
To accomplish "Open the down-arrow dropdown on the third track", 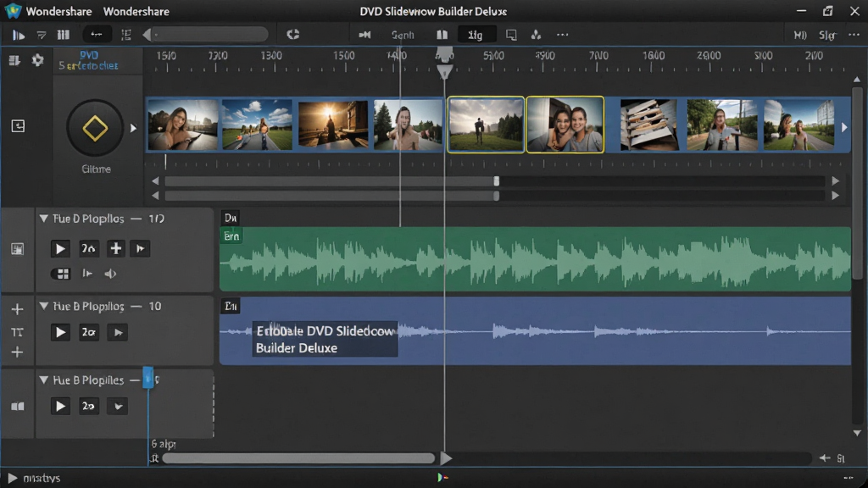I will click(118, 406).
